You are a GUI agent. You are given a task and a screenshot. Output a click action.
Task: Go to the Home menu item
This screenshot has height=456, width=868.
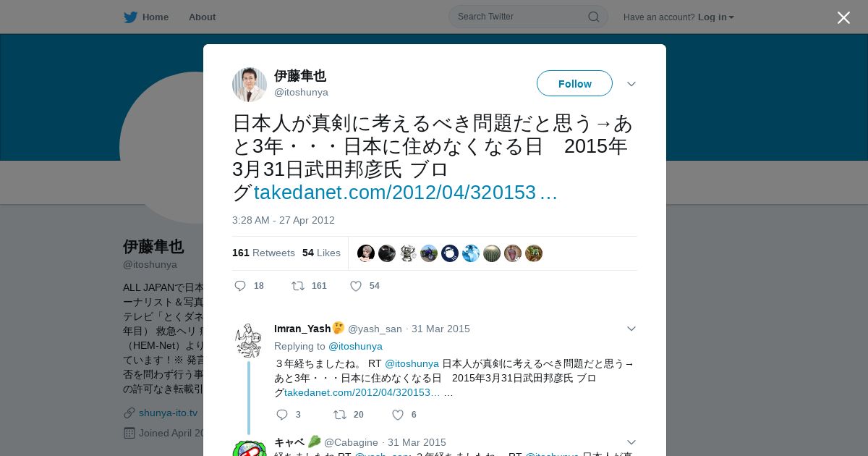tap(156, 17)
